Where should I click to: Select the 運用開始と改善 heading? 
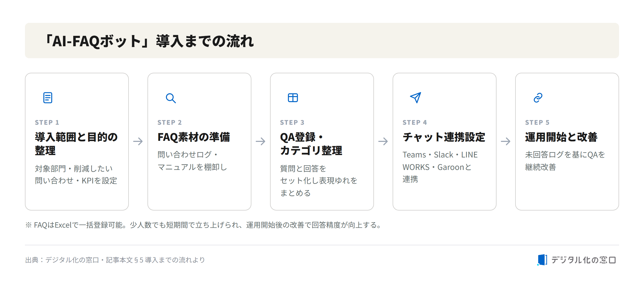(561, 137)
